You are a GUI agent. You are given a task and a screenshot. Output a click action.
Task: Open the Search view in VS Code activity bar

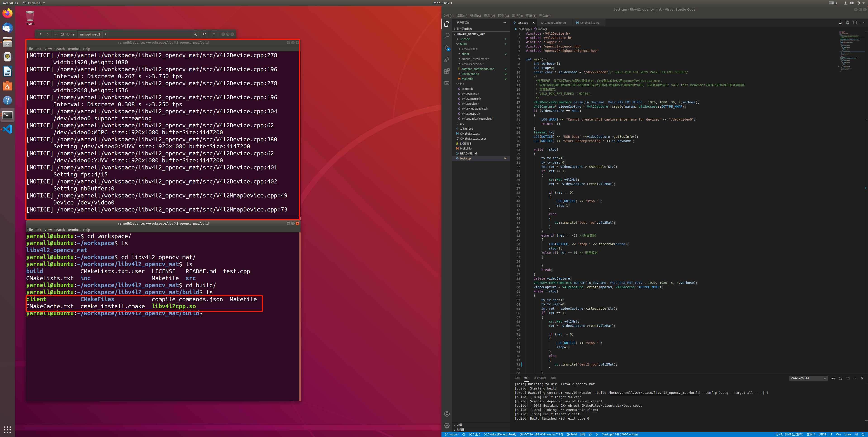tap(447, 36)
